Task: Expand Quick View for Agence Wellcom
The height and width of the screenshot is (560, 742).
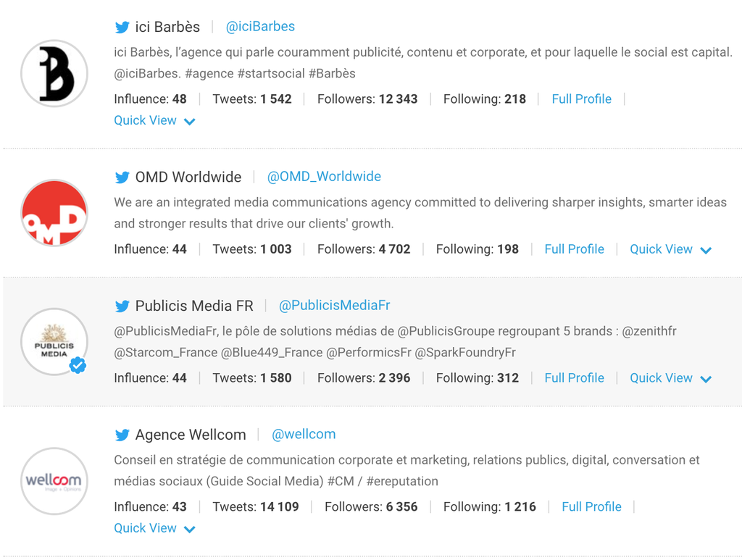Action: click(x=154, y=529)
